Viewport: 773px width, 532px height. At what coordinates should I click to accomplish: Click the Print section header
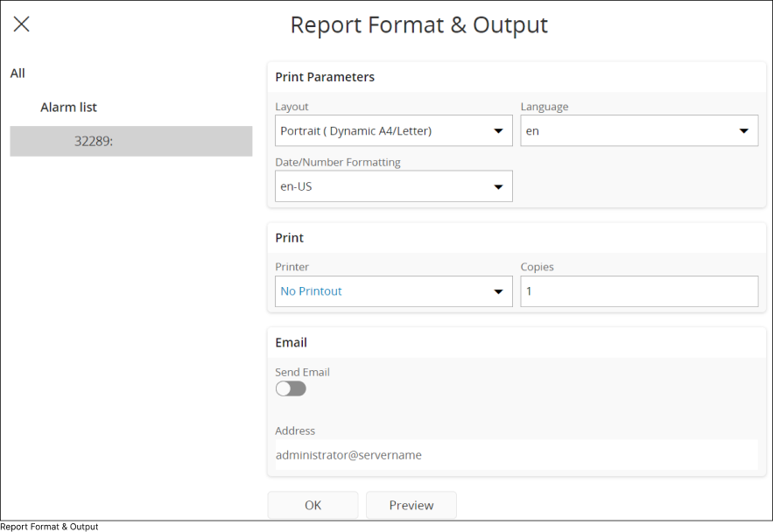[x=290, y=238]
